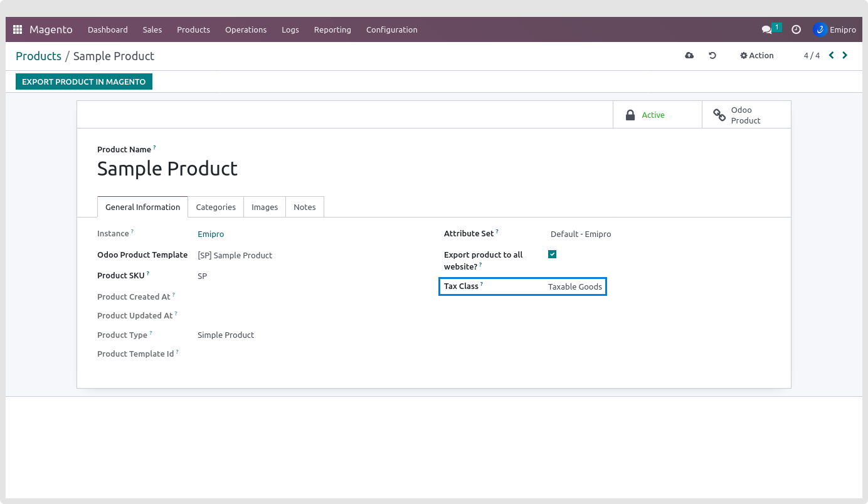Screen dimensions: 868x504
Task: Open the Emipro user menu
Action: 835,29
